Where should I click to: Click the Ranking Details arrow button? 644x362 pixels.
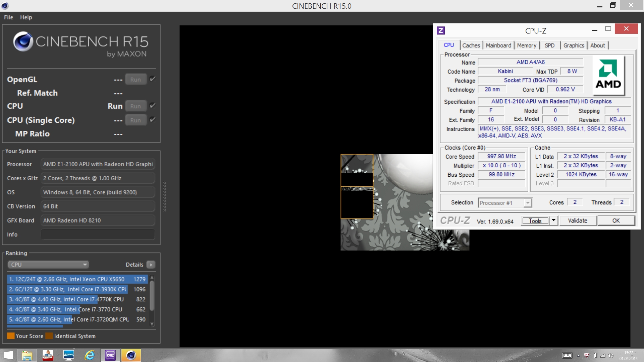[151, 265]
